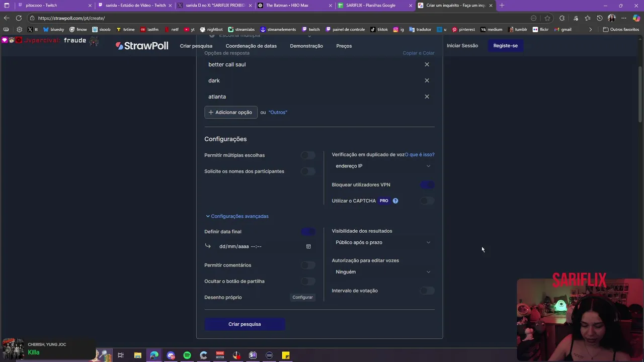Open Task View on the taskbar
644x362 pixels.
pos(121,355)
